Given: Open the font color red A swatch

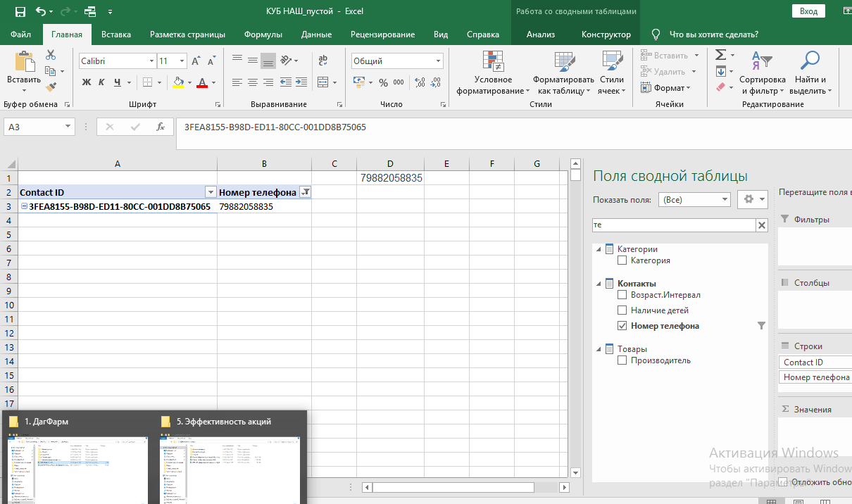Looking at the screenshot, I should pos(203,82).
